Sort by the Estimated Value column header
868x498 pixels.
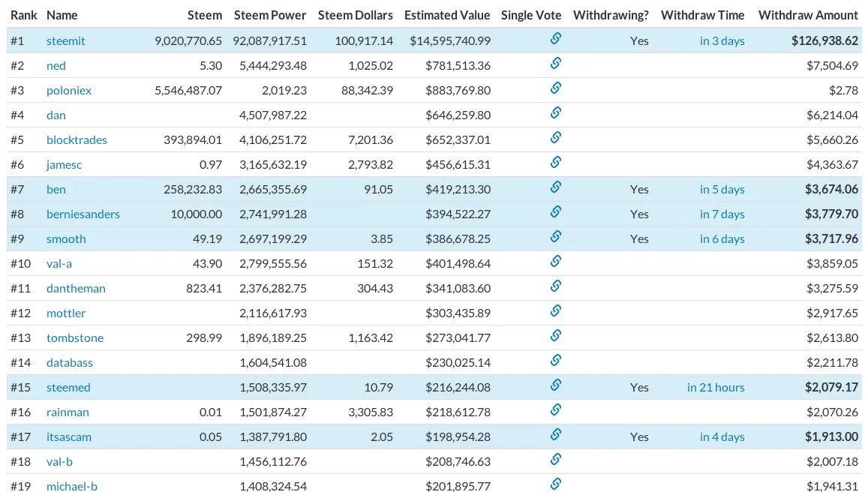tap(447, 15)
